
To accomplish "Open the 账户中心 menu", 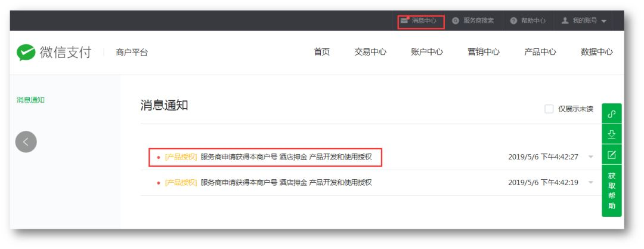I will coord(426,53).
